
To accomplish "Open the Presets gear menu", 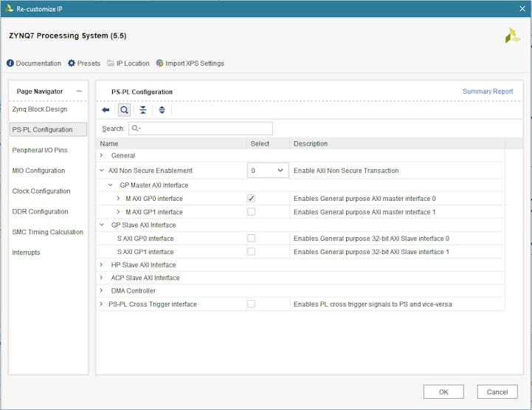I will 84,64.
